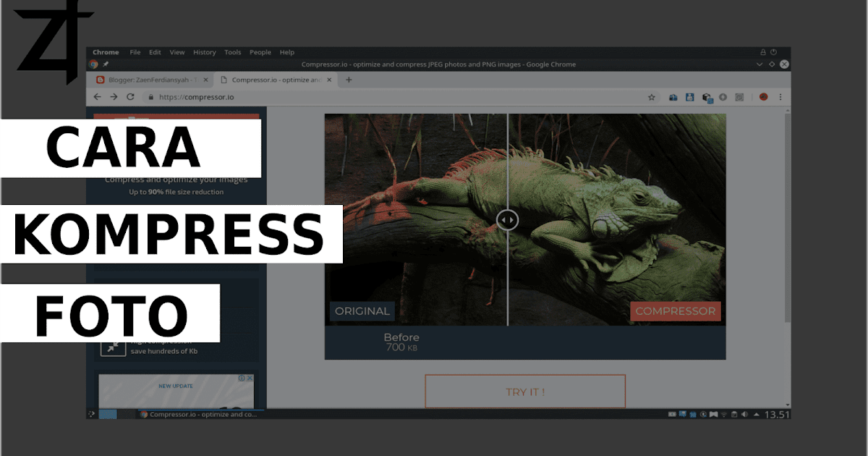This screenshot has height=456, width=868.
Task: Click the ad info icon on the advertisement
Action: click(242, 378)
